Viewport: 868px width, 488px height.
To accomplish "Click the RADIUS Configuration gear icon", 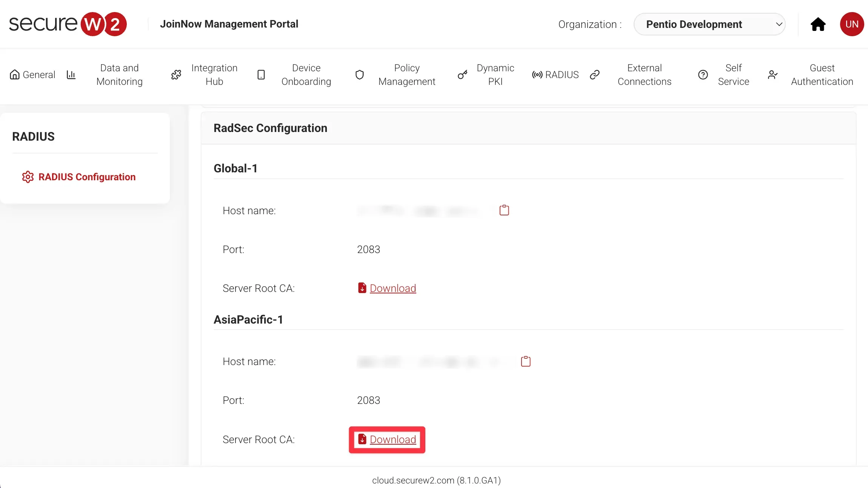I will [x=28, y=177].
